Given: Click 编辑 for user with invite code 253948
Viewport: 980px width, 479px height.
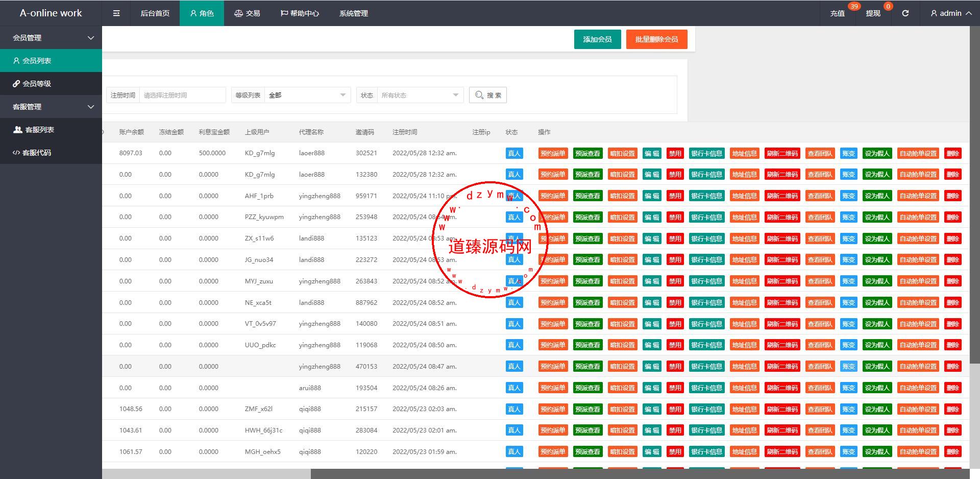Looking at the screenshot, I should click(652, 217).
